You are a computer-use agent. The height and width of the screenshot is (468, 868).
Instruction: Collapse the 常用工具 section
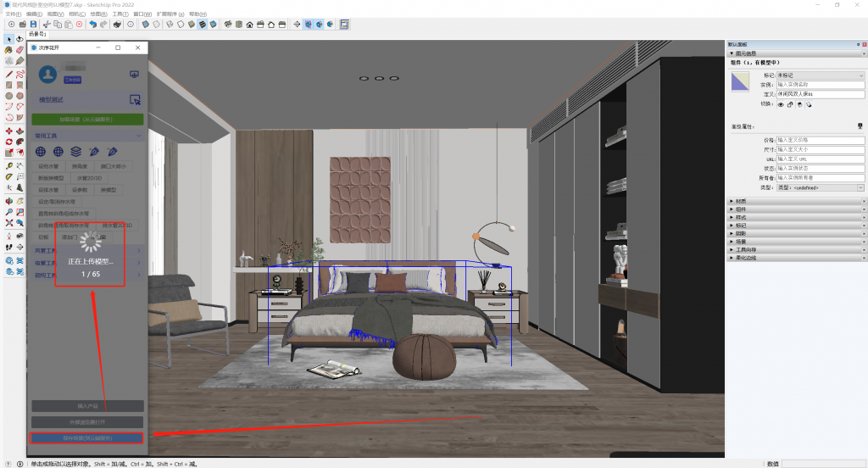coord(87,136)
